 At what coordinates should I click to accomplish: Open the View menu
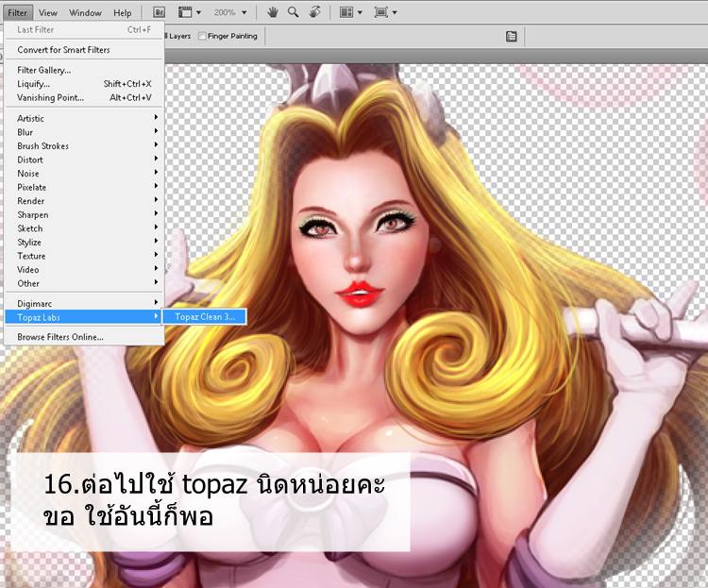[x=48, y=12]
